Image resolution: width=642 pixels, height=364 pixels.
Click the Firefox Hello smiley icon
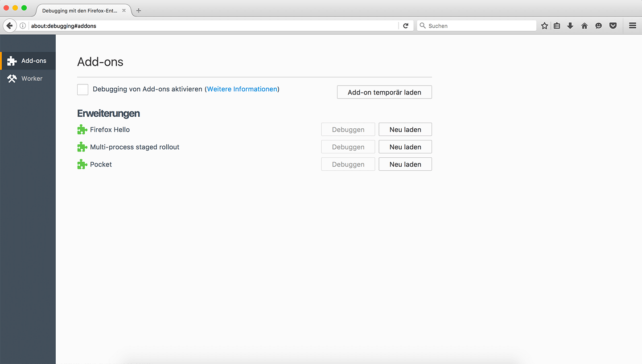tap(599, 26)
